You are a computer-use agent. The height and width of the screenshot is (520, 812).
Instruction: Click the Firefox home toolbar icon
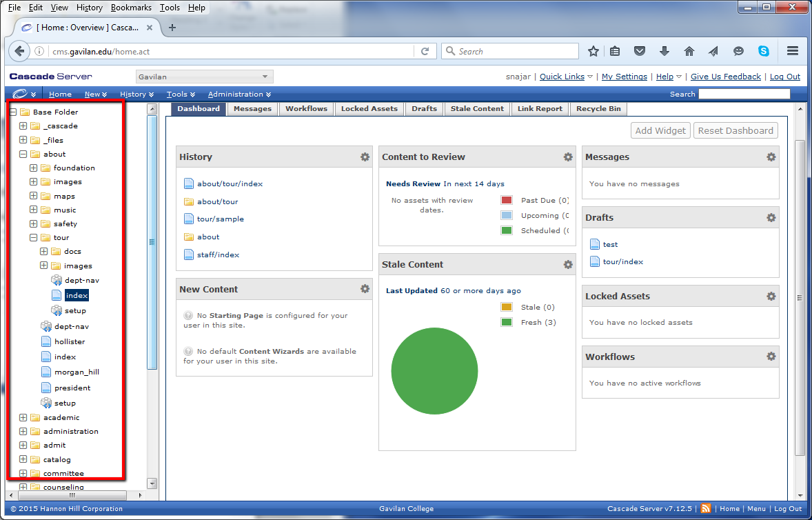pos(689,52)
